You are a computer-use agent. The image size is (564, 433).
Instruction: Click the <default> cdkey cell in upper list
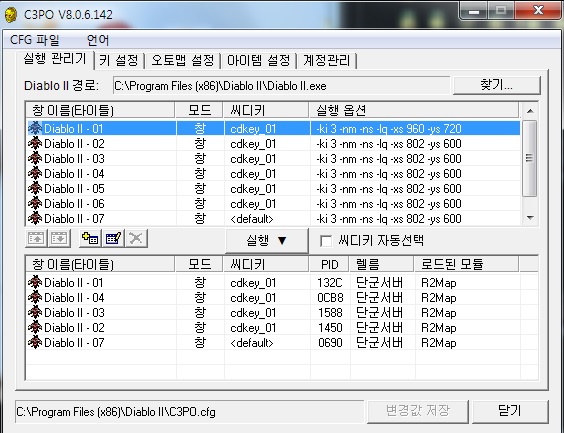pos(252,219)
